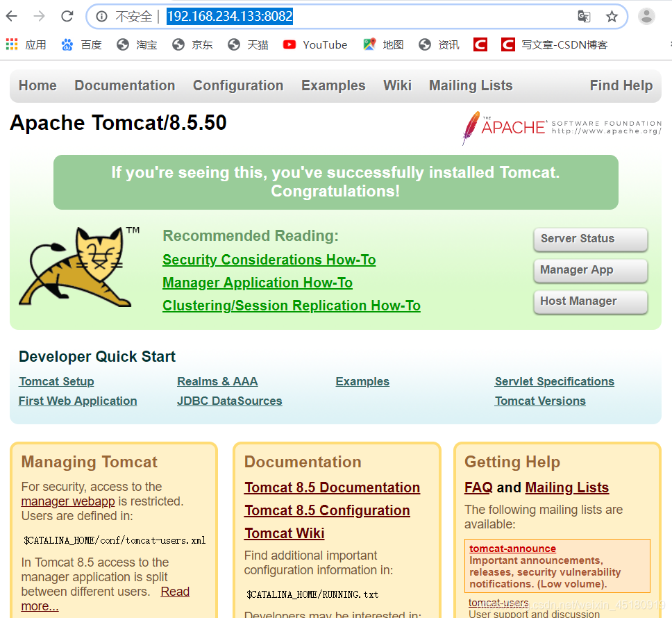Open the Mailing Lists link under Getting Help
672x618 pixels.
pos(567,487)
